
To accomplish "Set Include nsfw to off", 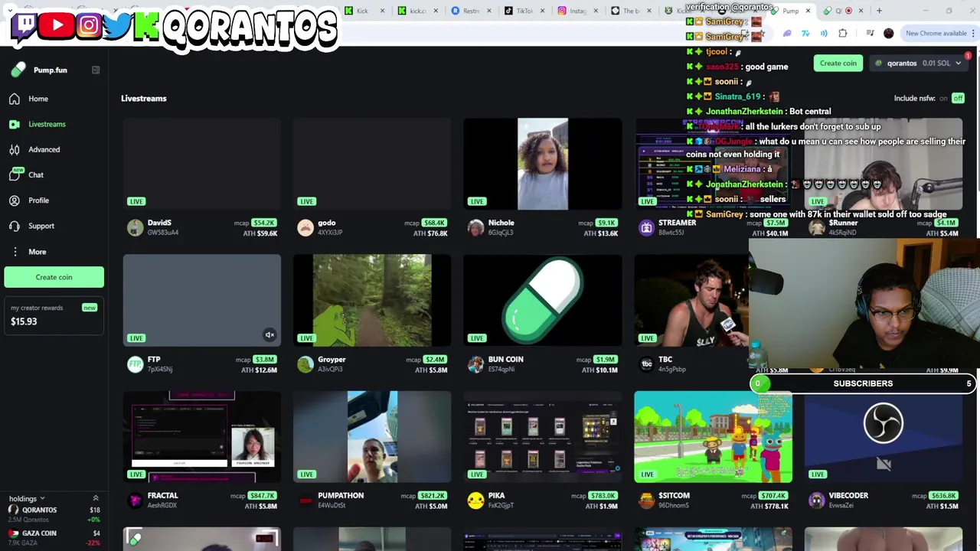I will point(958,98).
